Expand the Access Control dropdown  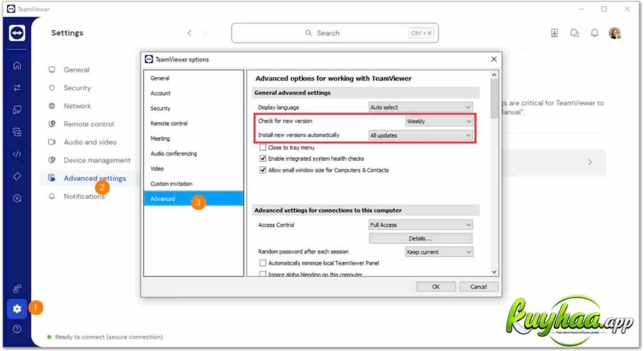(x=421, y=225)
